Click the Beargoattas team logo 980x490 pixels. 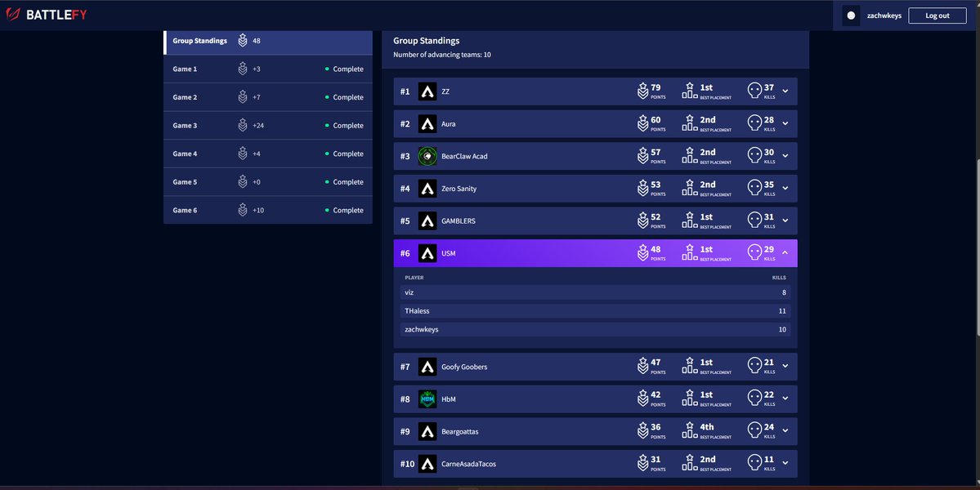tap(427, 431)
